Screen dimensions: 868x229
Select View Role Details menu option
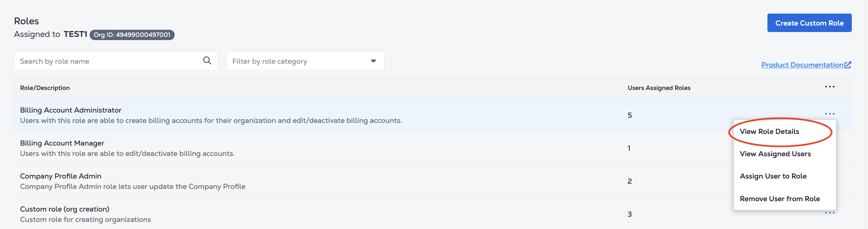pos(769,132)
